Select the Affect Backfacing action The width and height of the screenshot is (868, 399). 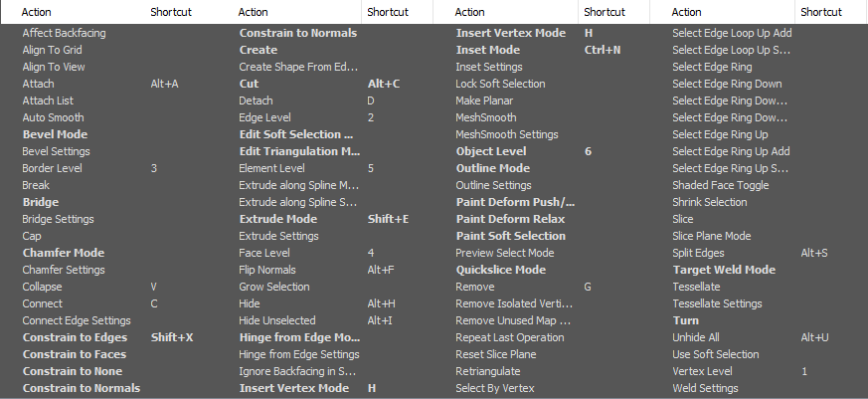[65, 33]
